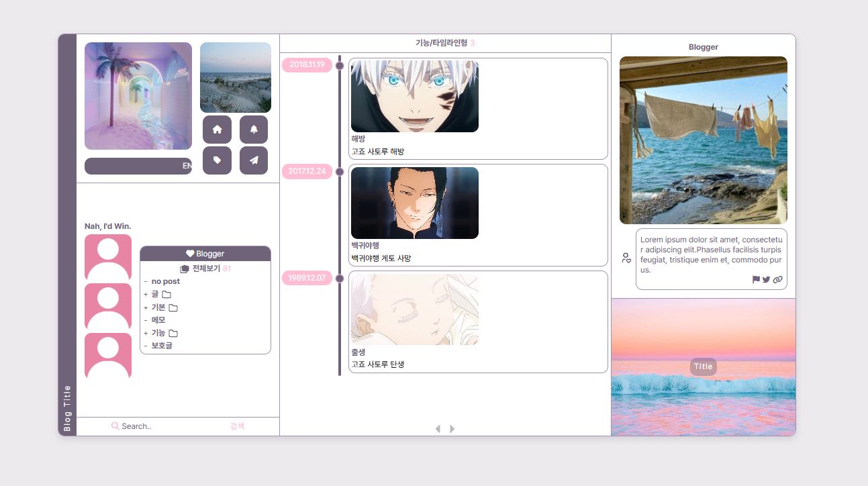Expand the 글 category with plus sign

point(146,295)
